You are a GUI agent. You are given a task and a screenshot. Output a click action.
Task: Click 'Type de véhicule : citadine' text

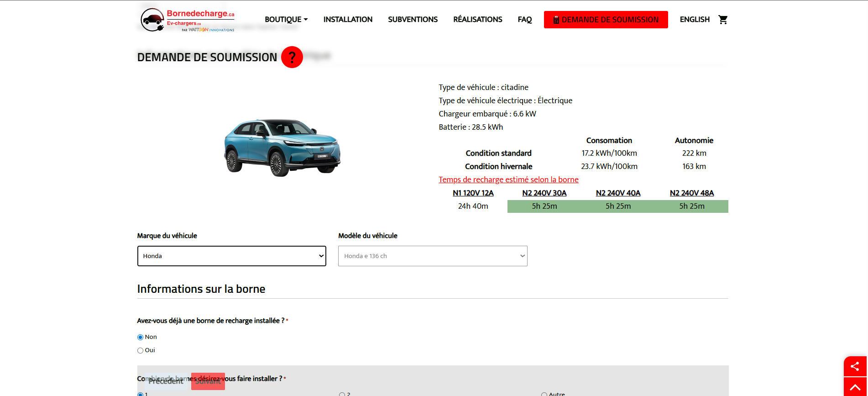[483, 87]
